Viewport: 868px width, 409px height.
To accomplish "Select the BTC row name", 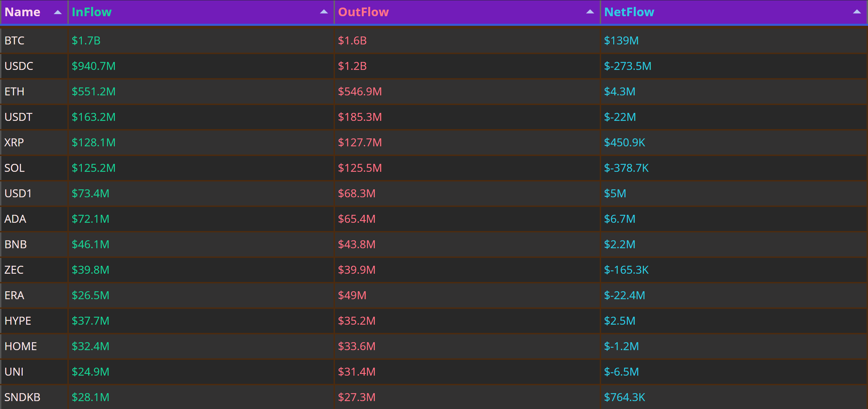I will 14,41.
